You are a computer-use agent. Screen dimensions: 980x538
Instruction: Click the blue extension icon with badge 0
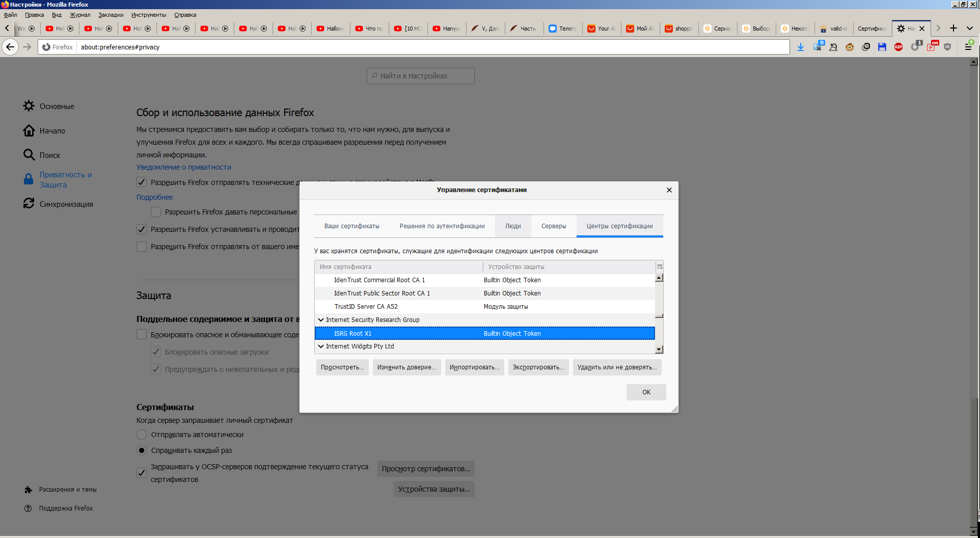(x=818, y=46)
